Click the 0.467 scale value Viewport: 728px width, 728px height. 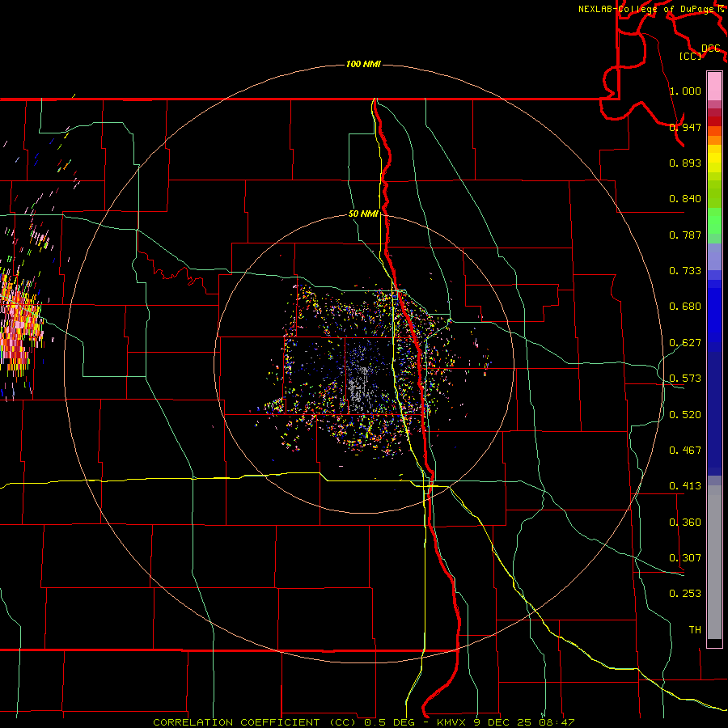(685, 451)
